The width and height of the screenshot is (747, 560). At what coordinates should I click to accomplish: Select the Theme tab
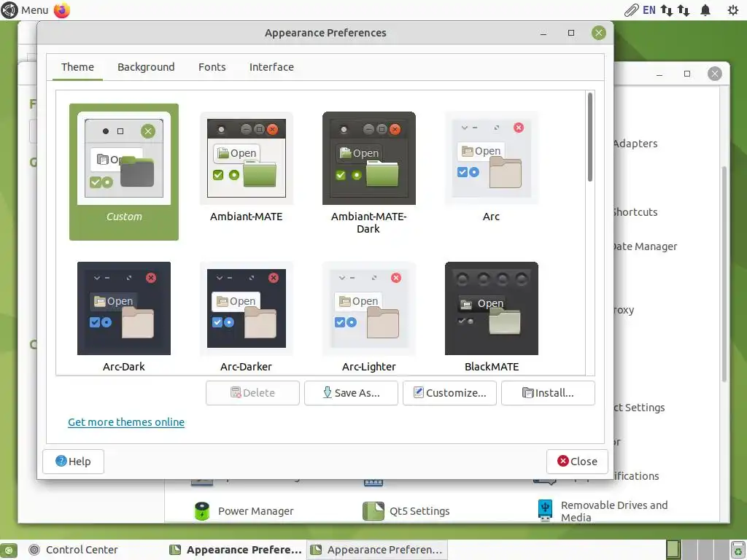[77, 67]
